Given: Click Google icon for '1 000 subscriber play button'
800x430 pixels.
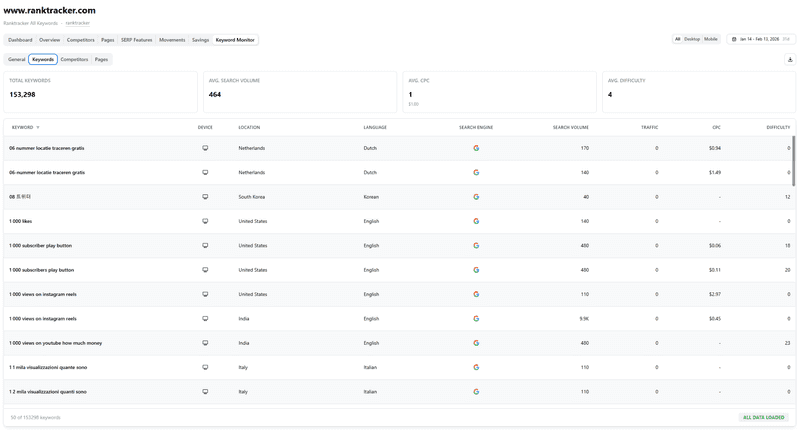Looking at the screenshot, I should click(x=476, y=245).
